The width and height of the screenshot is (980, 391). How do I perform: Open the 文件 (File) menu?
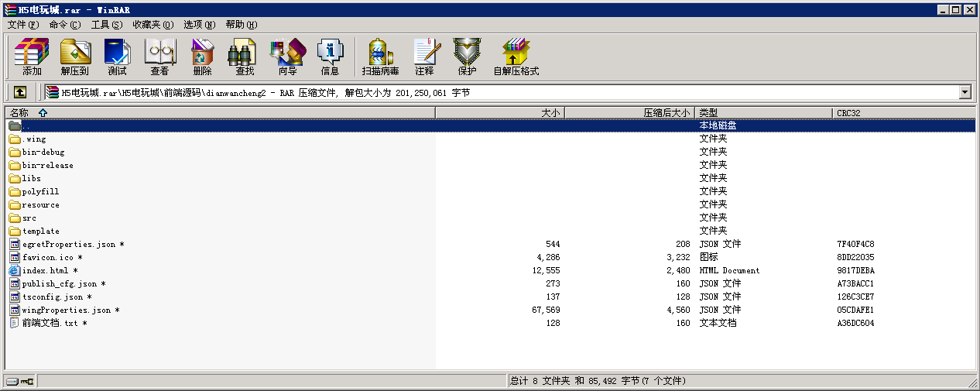(22, 25)
